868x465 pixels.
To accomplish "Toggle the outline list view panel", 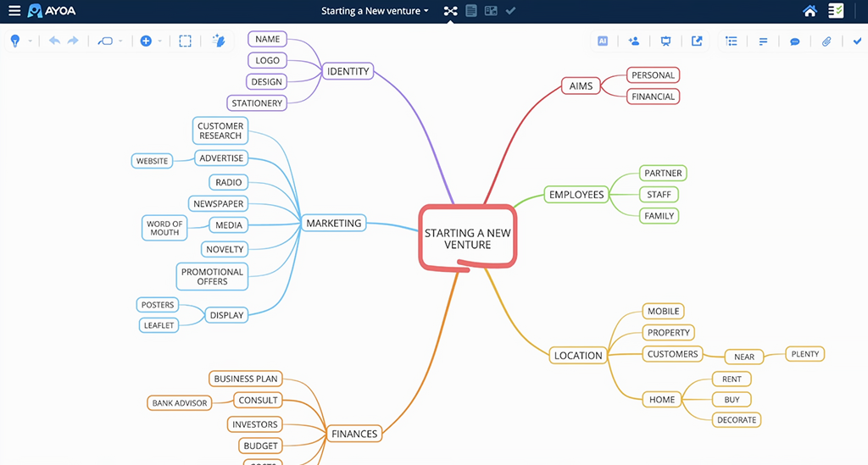I will click(x=732, y=41).
